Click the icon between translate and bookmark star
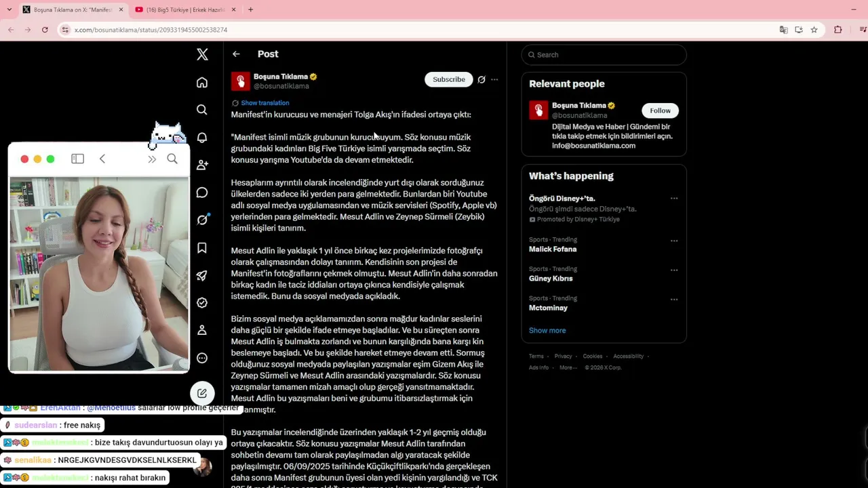 (x=799, y=30)
